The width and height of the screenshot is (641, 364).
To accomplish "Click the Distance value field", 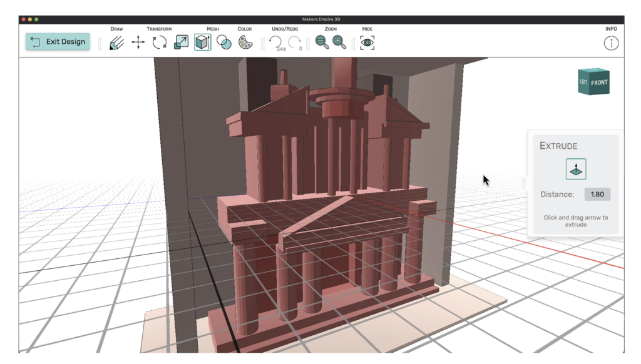I will 597,195.
